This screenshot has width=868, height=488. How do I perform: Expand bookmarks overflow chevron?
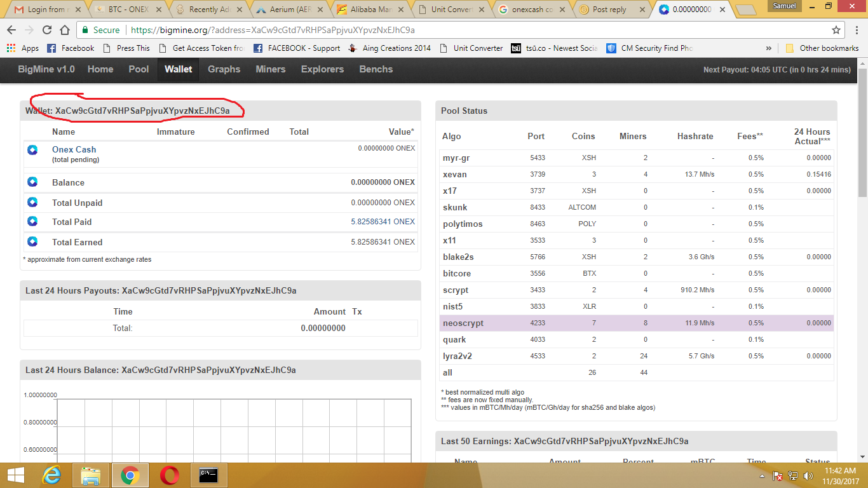point(769,48)
